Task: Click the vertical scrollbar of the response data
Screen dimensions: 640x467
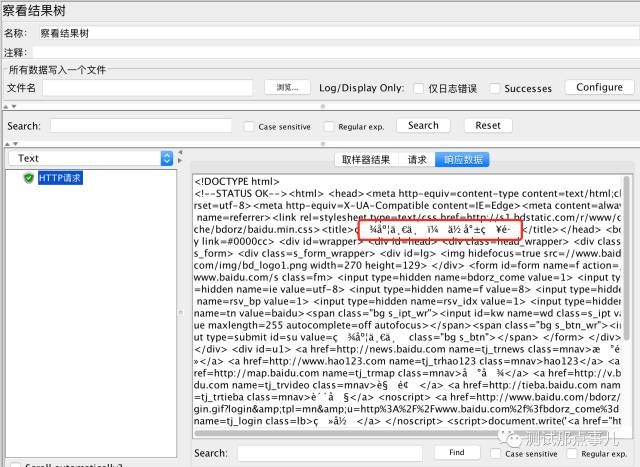Action: (x=626, y=259)
